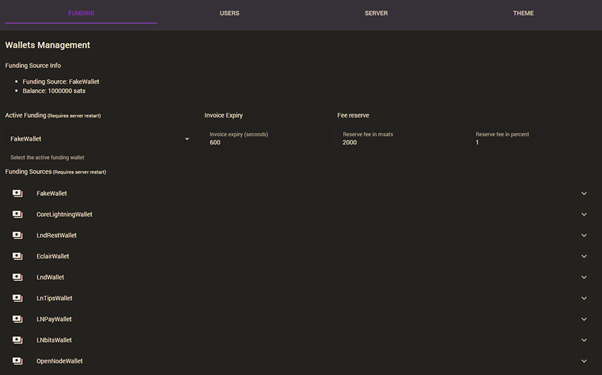Expand the FakeWallet row chevron
The height and width of the screenshot is (375, 602).
click(584, 193)
